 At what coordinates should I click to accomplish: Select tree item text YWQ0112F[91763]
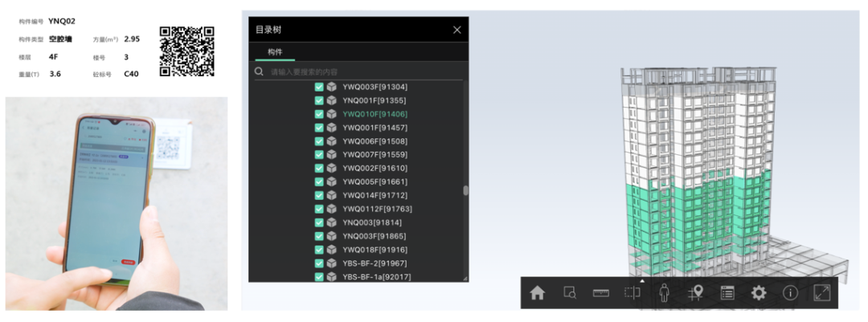(x=377, y=209)
